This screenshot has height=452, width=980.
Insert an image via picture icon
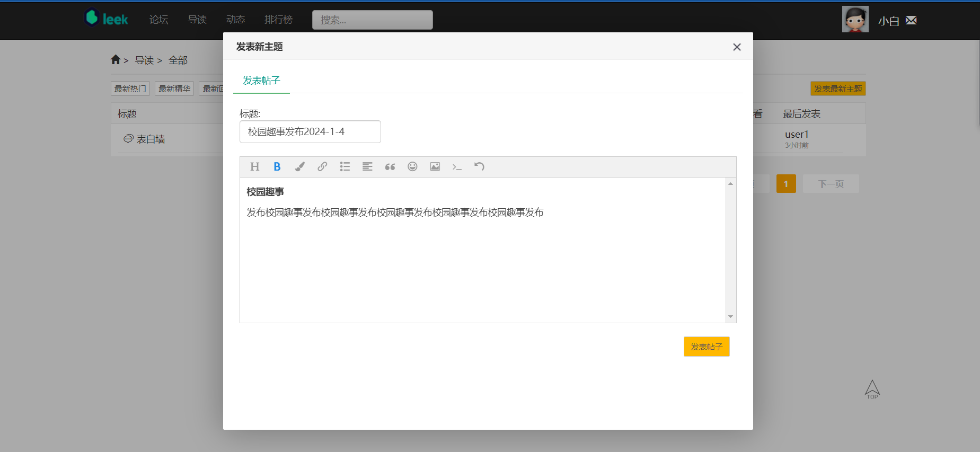[435, 167]
